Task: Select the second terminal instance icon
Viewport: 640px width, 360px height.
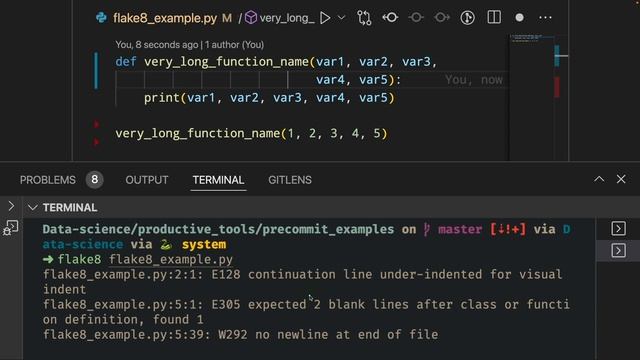Action: coord(618,251)
